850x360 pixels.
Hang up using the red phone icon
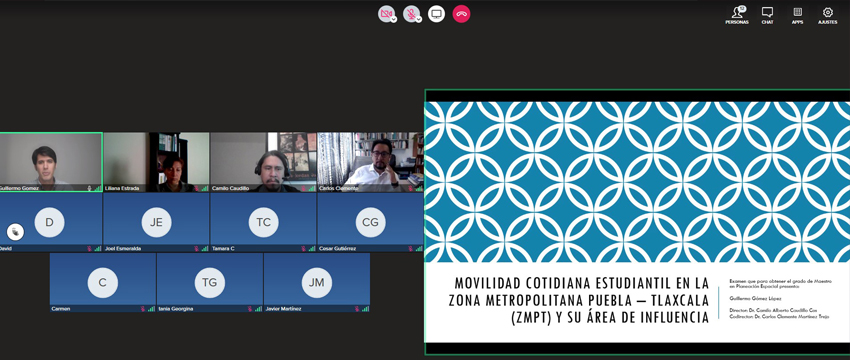(x=461, y=14)
